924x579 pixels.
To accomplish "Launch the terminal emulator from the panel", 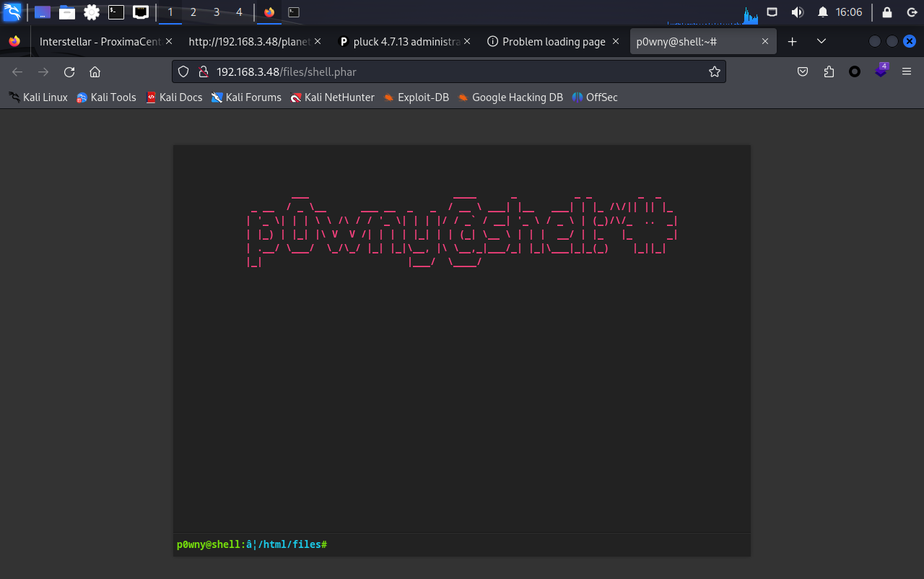I will pos(116,12).
